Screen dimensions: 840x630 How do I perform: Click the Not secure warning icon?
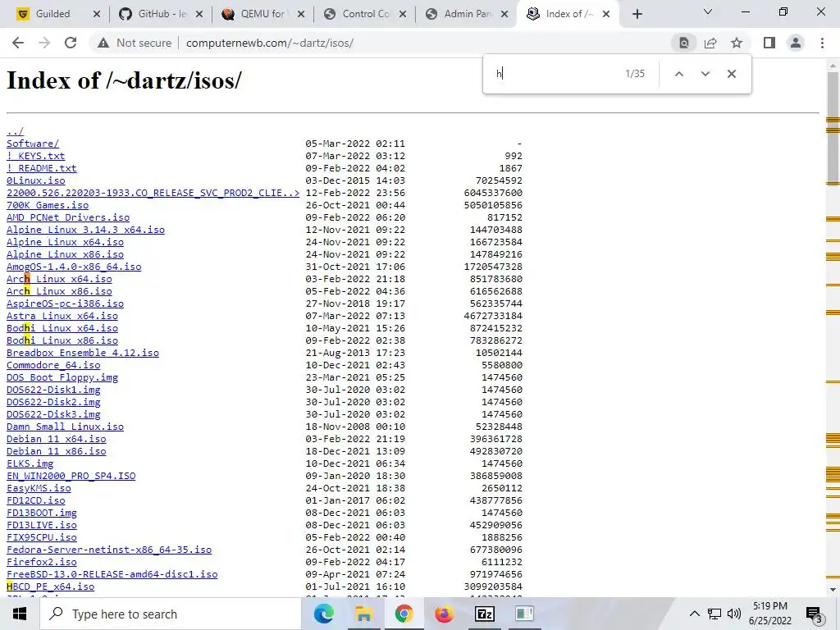103,43
